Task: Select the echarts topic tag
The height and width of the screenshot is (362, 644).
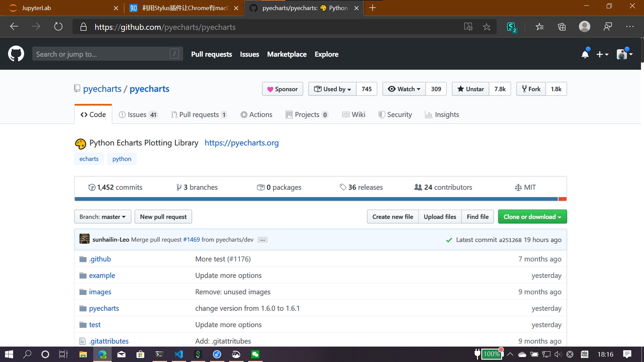Action: pos(89,159)
